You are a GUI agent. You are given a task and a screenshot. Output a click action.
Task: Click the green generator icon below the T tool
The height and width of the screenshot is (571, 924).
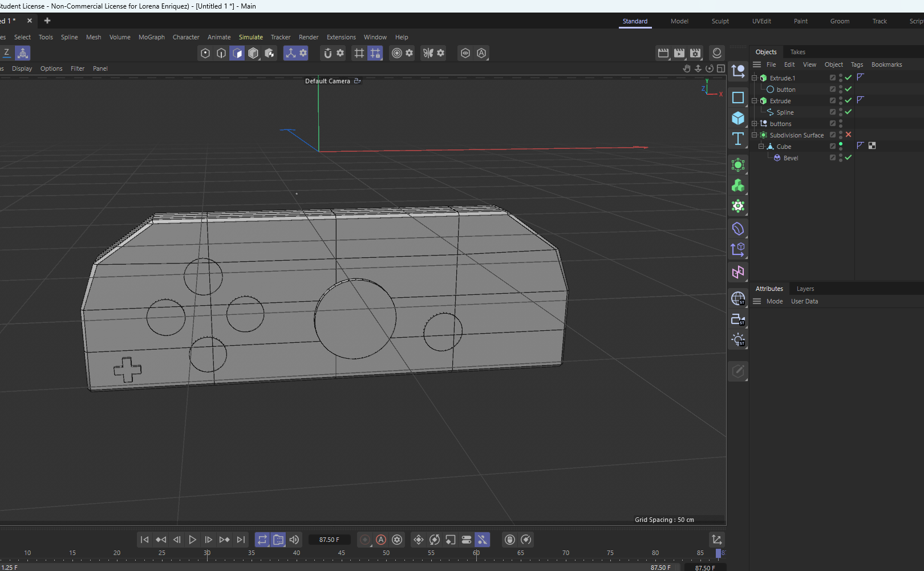pyautogui.click(x=737, y=165)
